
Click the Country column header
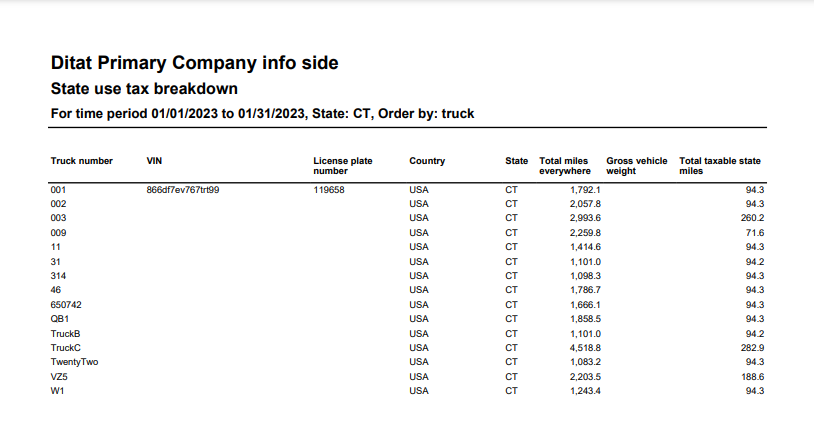427,161
